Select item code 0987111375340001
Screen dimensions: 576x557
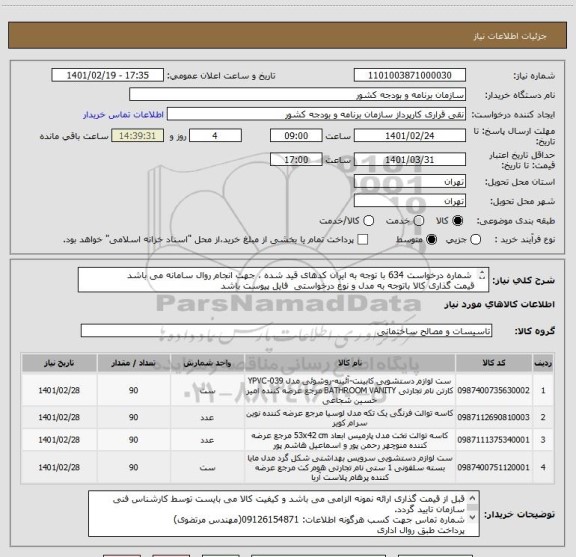tap(493, 440)
